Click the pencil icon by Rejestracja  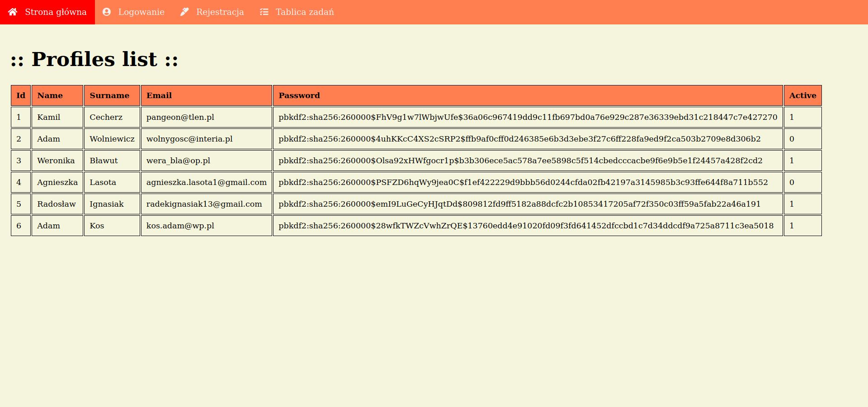(x=184, y=12)
